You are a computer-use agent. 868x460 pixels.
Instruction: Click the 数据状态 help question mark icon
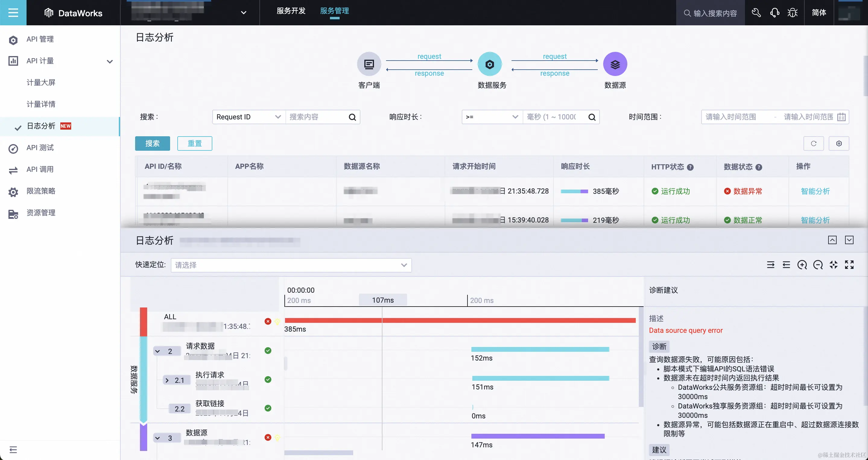[759, 167]
